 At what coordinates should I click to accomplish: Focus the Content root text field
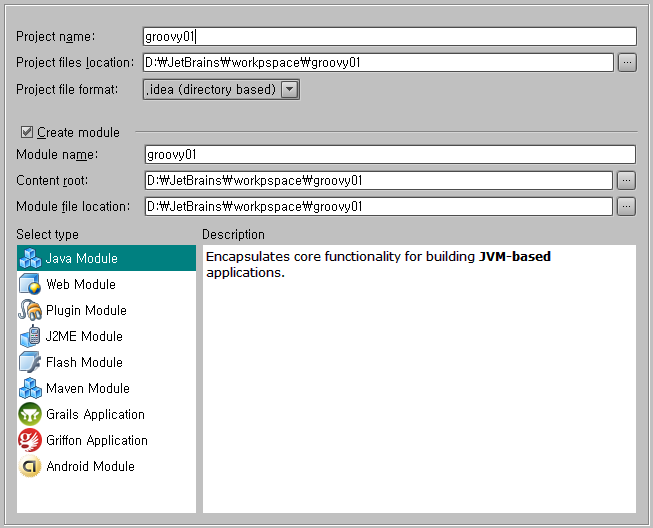point(379,180)
